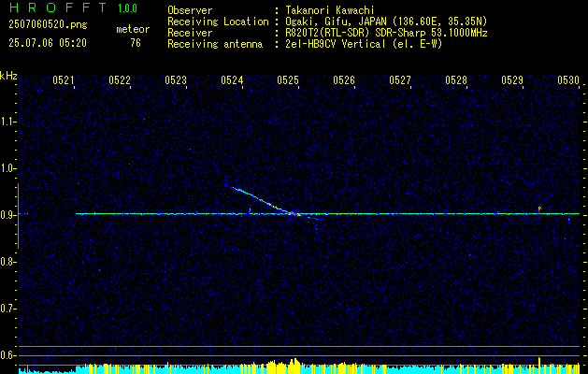Click the meteor label

tap(133, 29)
